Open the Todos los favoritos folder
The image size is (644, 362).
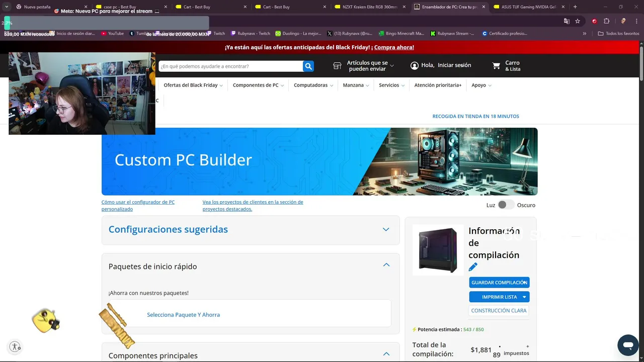(618, 34)
